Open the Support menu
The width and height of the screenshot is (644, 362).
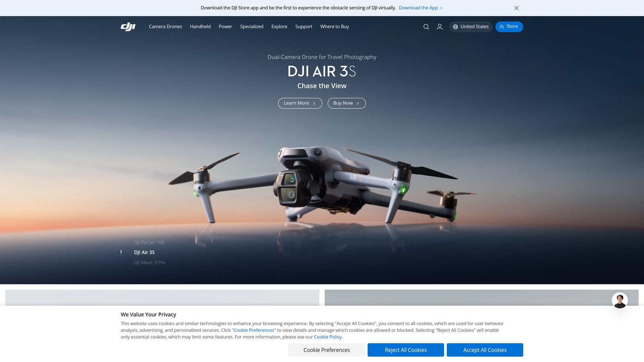tap(303, 27)
